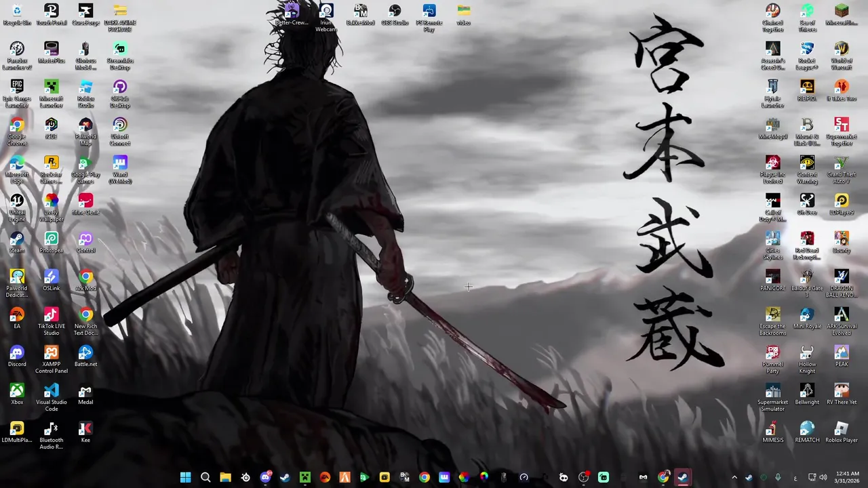Viewport: 868px width, 488px height.
Task: Open the EA app desktop shortcut
Action: [17, 319]
